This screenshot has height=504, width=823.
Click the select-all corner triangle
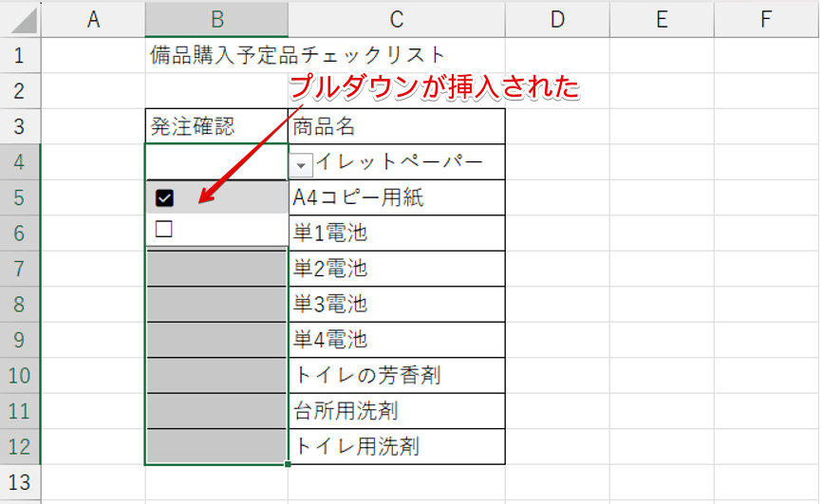[x=21, y=18]
